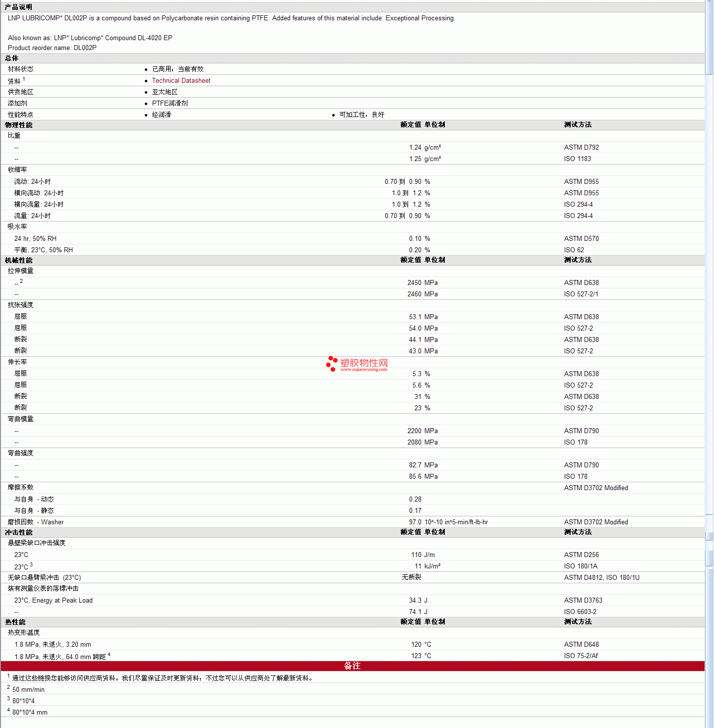This screenshot has width=714, height=728.
Task: Click the 34.3 J peak load energy
Action: coord(418,600)
